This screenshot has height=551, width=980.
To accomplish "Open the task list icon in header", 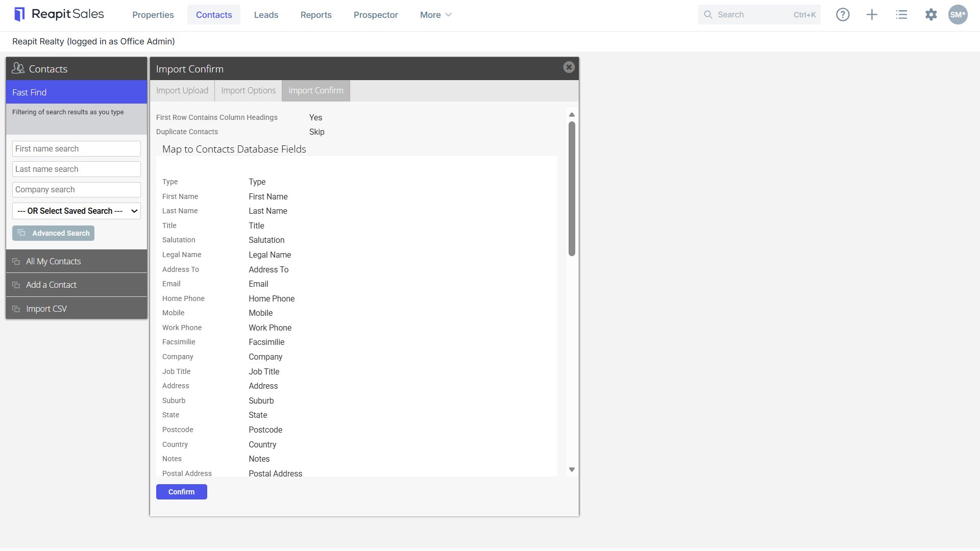I will (x=901, y=15).
